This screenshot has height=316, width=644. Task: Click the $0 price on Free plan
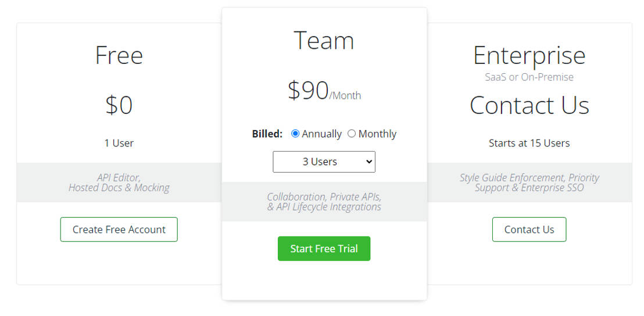[119, 105]
